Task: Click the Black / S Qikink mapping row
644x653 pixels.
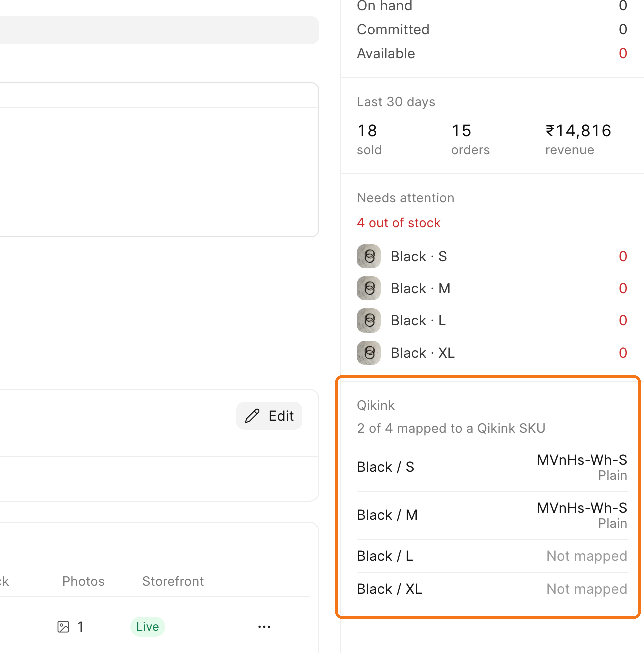Action: point(492,467)
